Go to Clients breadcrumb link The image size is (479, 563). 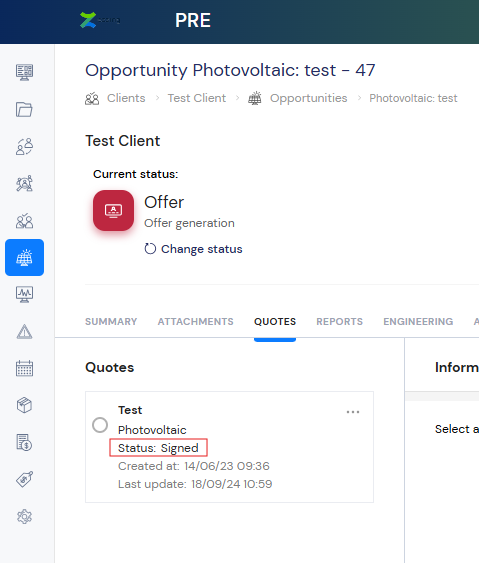tap(126, 98)
